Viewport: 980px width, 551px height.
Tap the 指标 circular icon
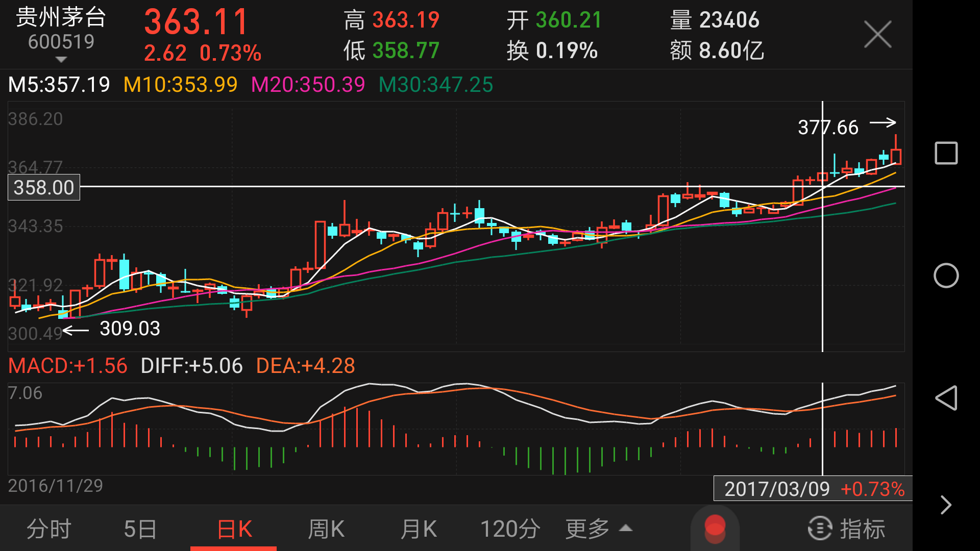(x=820, y=529)
